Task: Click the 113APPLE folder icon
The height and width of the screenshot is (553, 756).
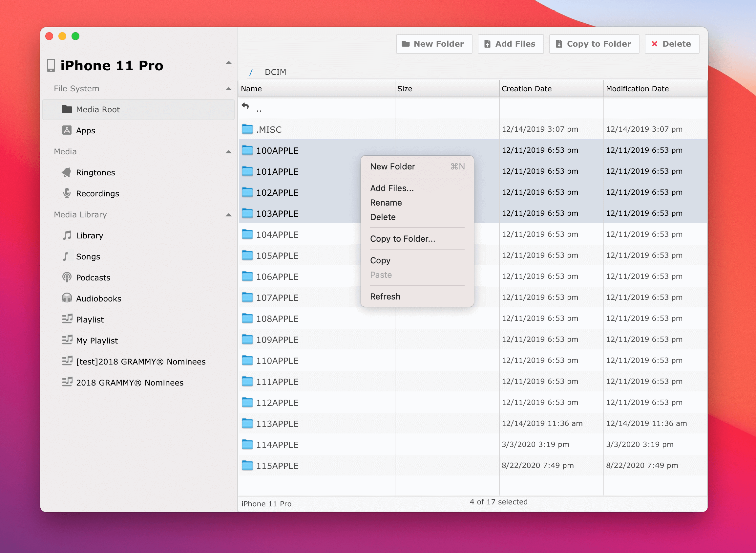Action: click(x=247, y=423)
